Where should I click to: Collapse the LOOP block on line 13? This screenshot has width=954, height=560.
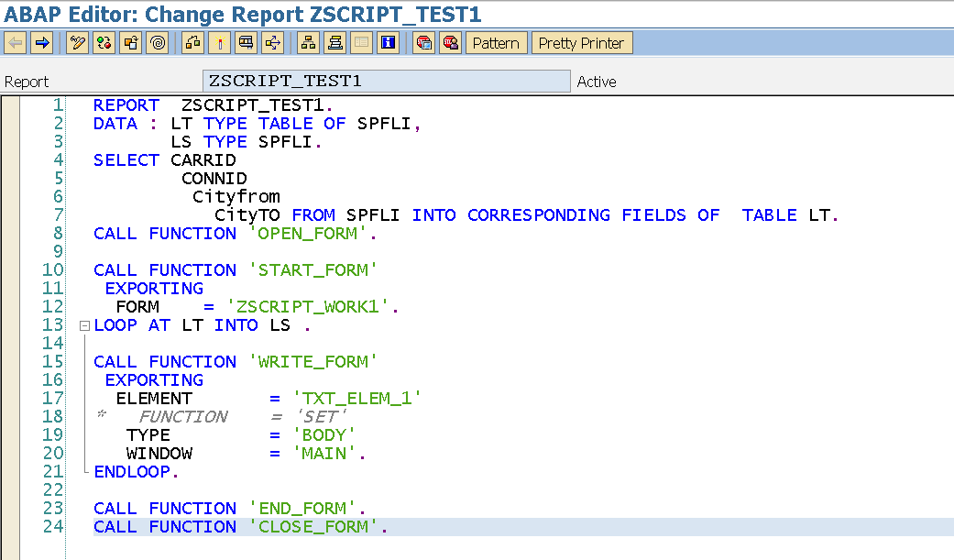coord(83,324)
